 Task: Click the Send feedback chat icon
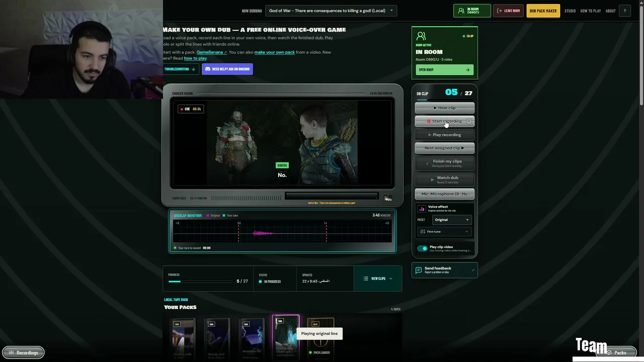[418, 270]
